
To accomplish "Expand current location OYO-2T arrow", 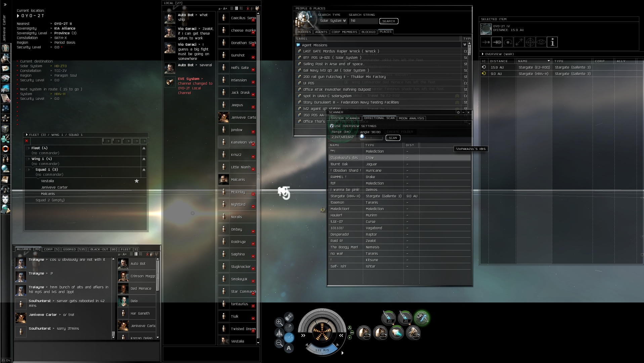I will pos(18,16).
